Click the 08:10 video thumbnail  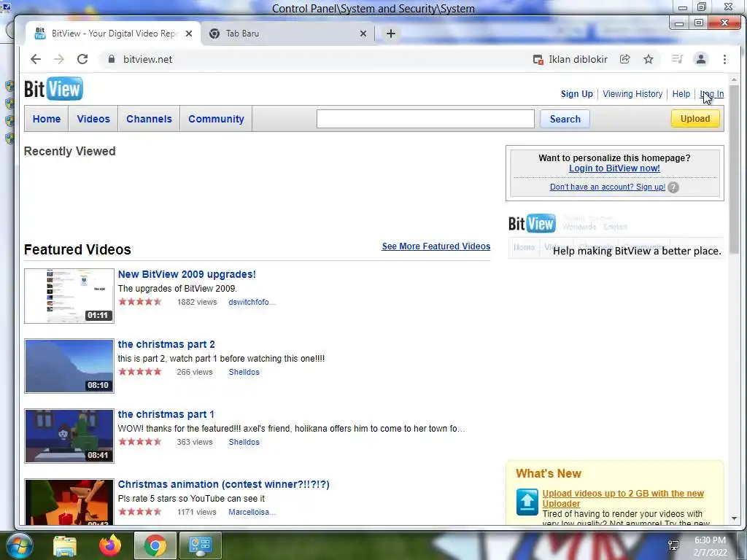pos(69,366)
